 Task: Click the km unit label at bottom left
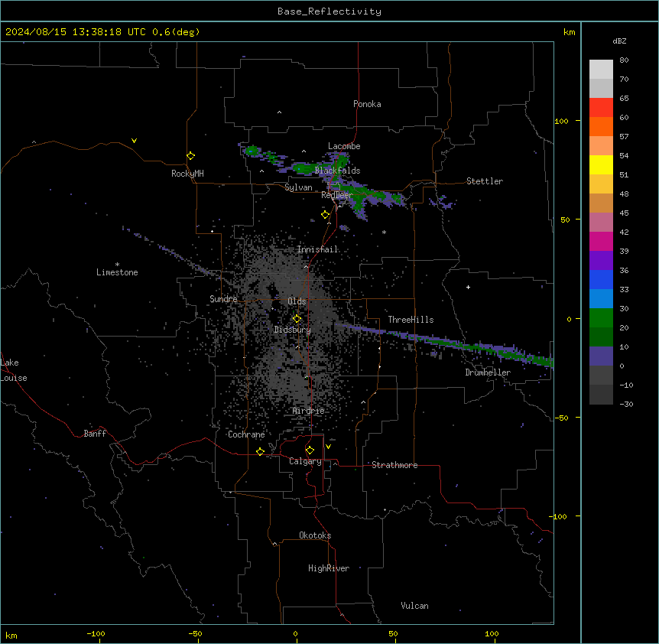(11, 635)
